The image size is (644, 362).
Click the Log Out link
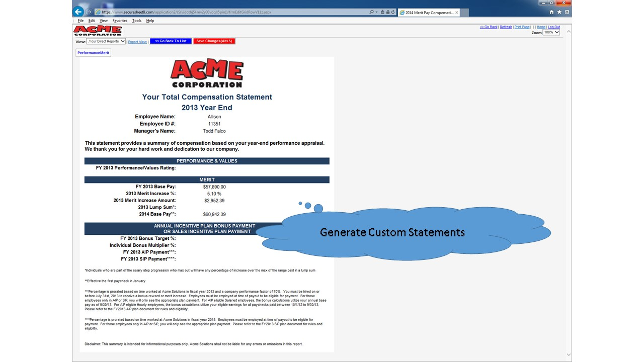(554, 27)
